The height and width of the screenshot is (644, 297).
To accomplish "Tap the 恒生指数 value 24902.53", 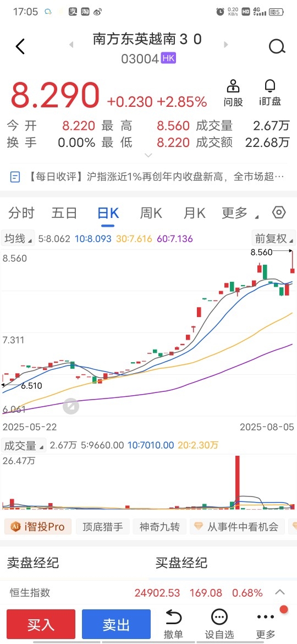I will (157, 593).
